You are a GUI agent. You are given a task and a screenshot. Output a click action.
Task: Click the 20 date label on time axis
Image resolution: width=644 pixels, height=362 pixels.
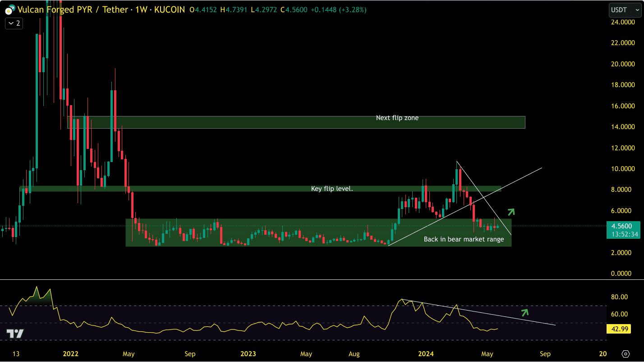[x=603, y=354]
